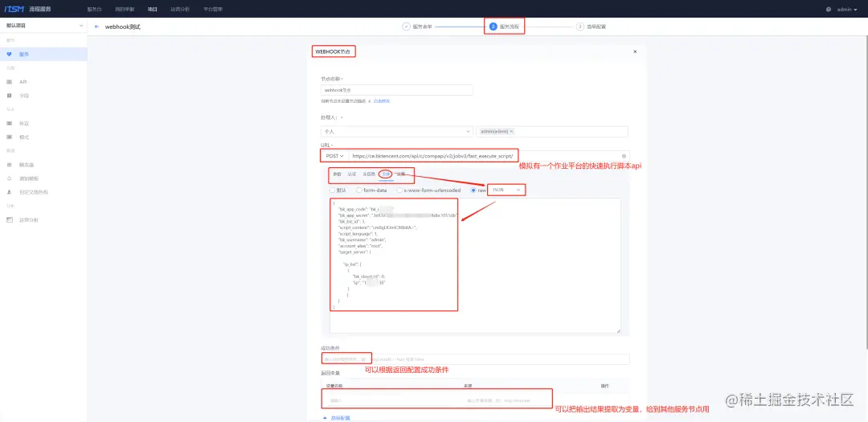Image resolution: width=868 pixels, height=422 pixels.
Task: Click the 节点名称 input field
Action: pos(397,90)
